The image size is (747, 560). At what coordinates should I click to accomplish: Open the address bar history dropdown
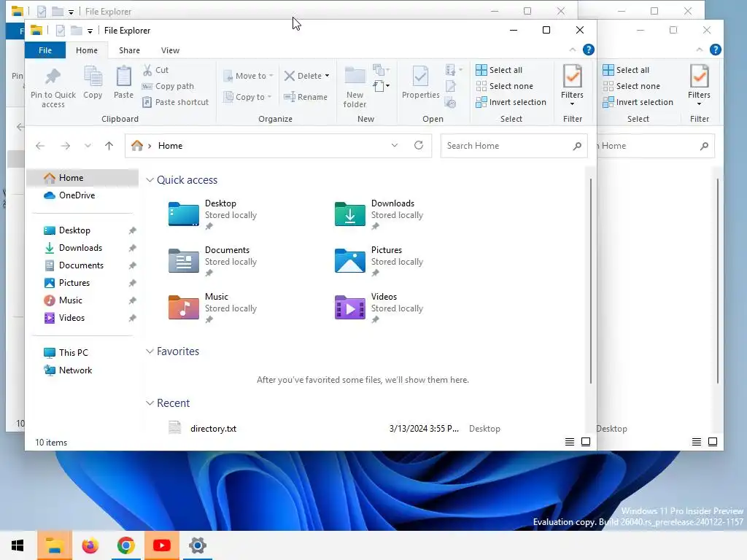[395, 145]
